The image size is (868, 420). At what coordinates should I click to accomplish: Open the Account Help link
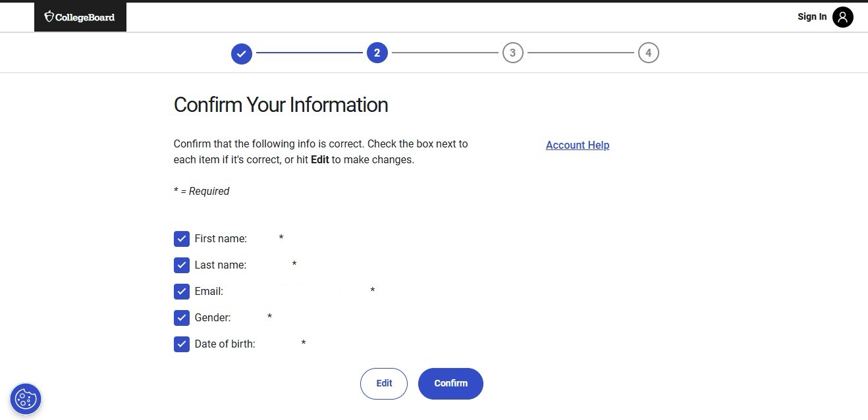pos(577,145)
